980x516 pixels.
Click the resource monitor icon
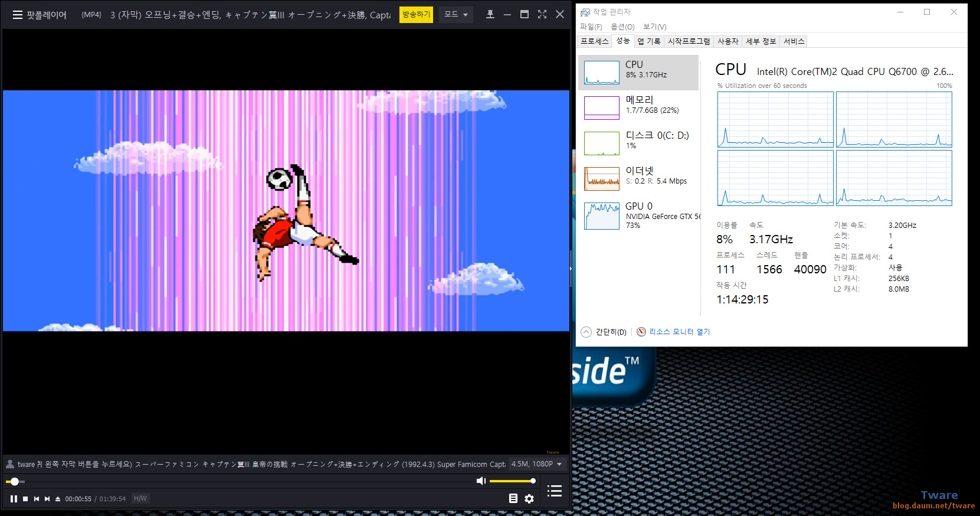point(641,332)
